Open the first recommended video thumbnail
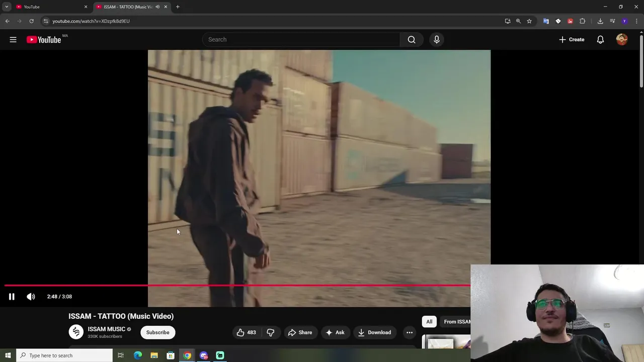The width and height of the screenshot is (644, 362). tap(446, 342)
